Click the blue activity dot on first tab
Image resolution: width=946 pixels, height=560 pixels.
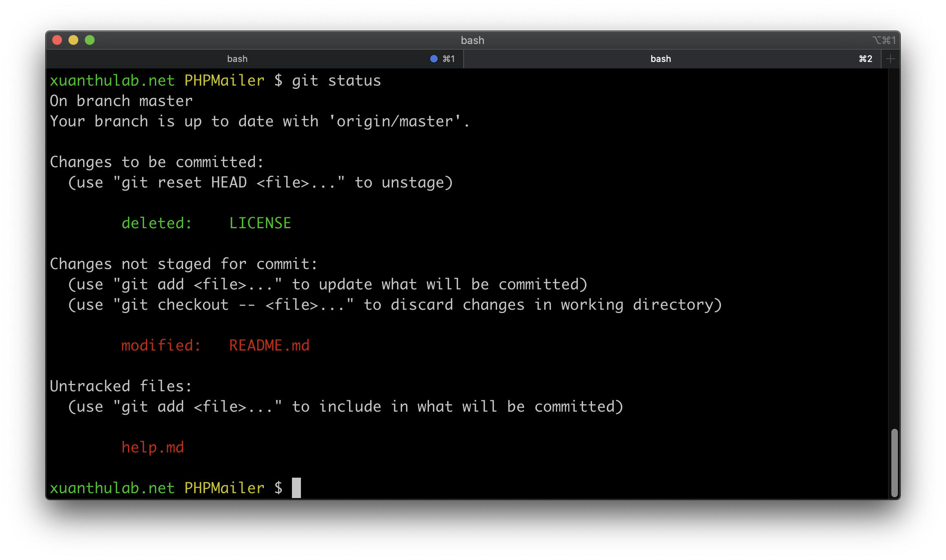(434, 59)
